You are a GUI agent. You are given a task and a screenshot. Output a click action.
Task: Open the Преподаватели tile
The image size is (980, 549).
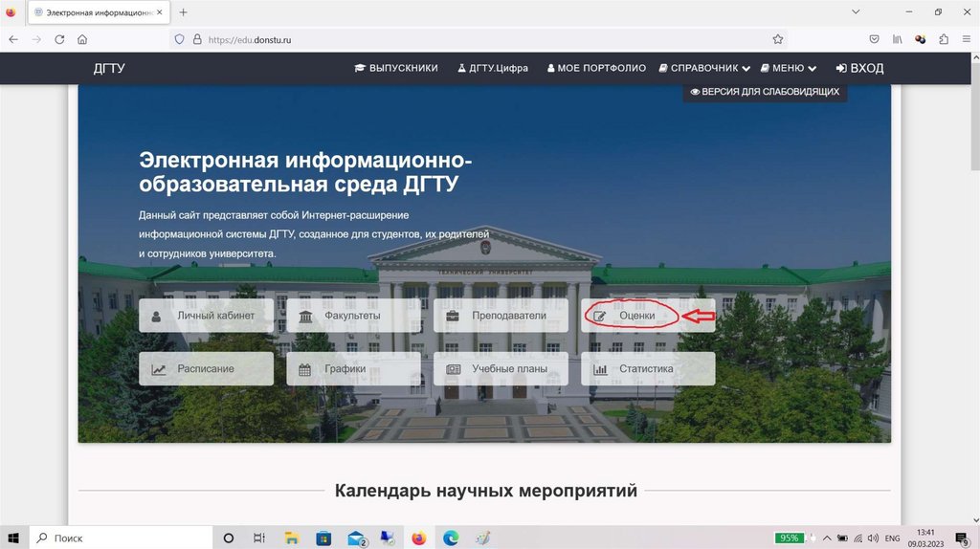(x=501, y=316)
